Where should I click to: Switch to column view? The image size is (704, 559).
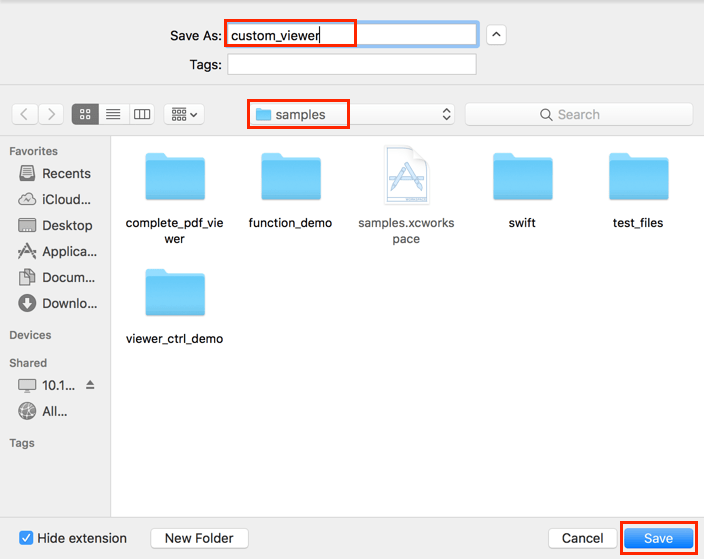tap(142, 114)
